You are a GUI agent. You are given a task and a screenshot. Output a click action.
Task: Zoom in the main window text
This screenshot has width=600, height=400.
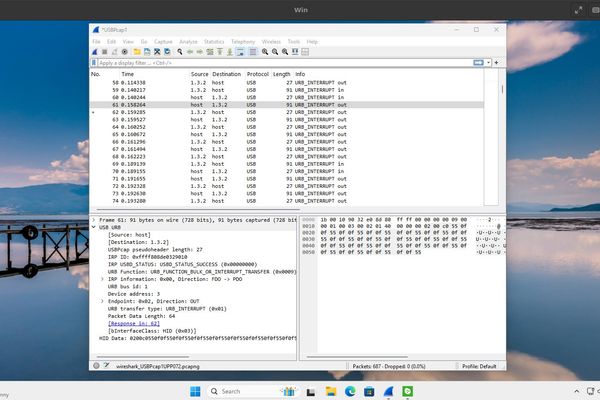tap(265, 52)
